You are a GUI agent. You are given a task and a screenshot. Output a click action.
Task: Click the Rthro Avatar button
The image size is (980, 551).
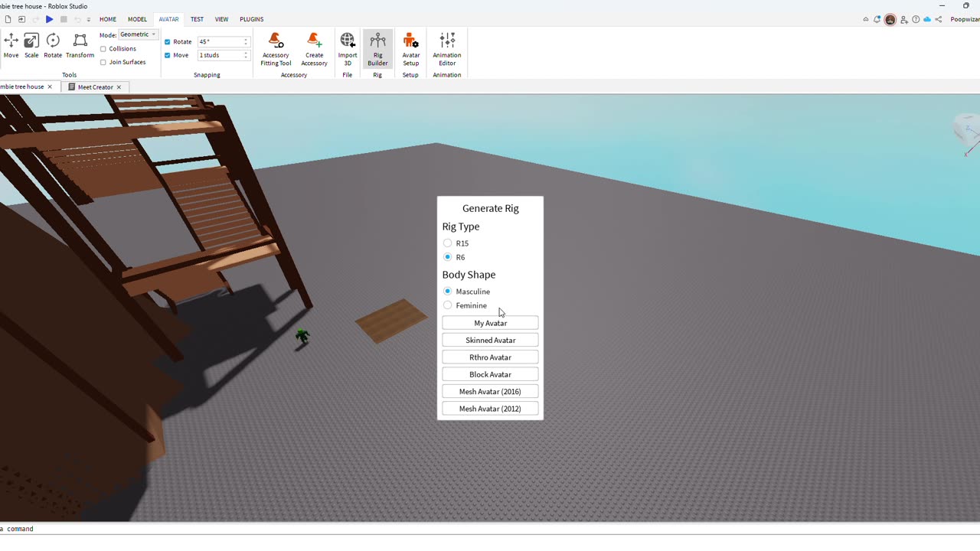(490, 357)
